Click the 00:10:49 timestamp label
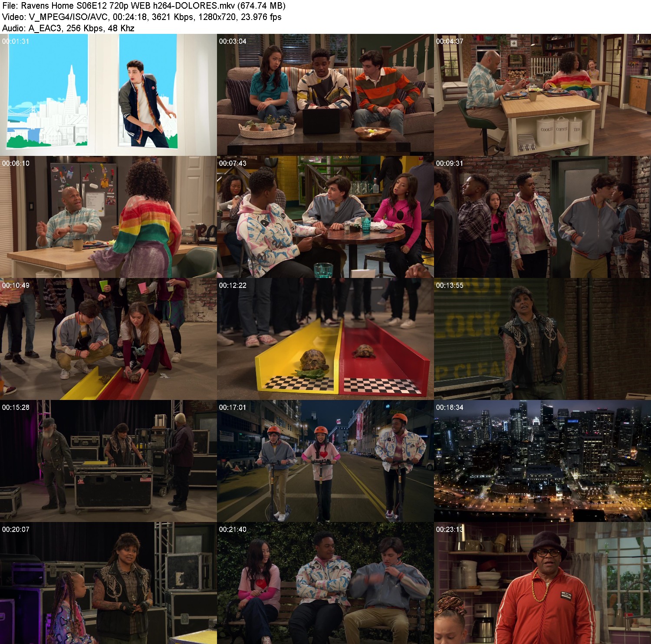 tap(16, 285)
